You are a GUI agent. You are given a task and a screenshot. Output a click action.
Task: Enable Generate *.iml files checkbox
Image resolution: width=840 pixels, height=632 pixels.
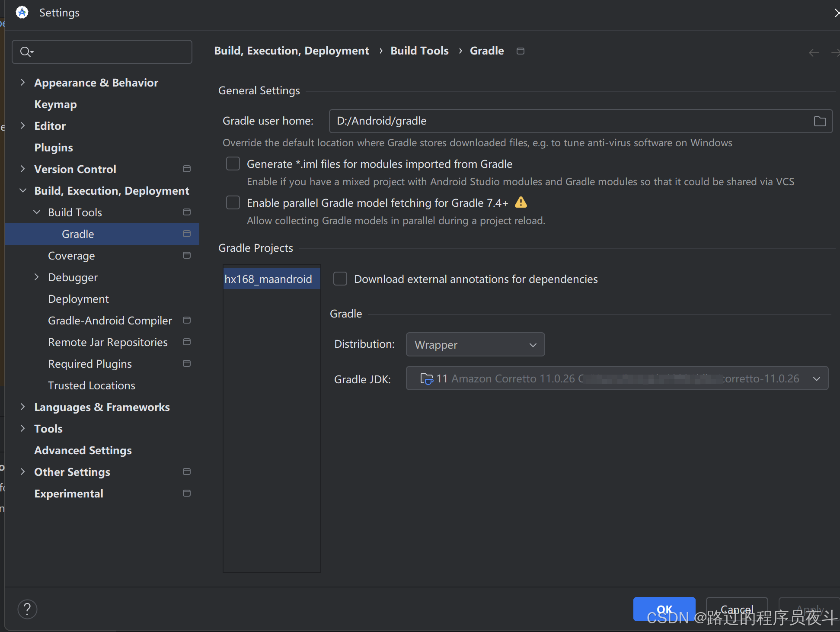click(x=233, y=164)
